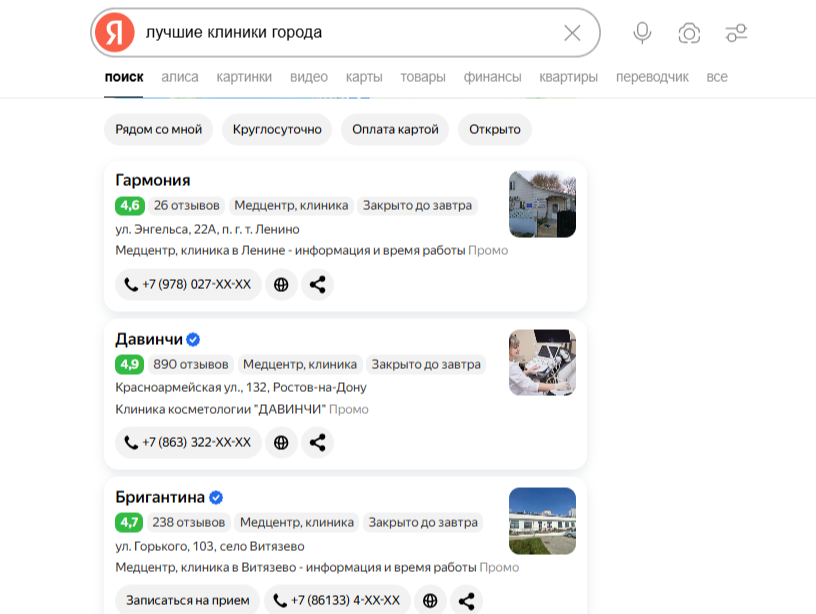Switch to the картинки tab
The width and height of the screenshot is (816, 614).
[x=243, y=77]
